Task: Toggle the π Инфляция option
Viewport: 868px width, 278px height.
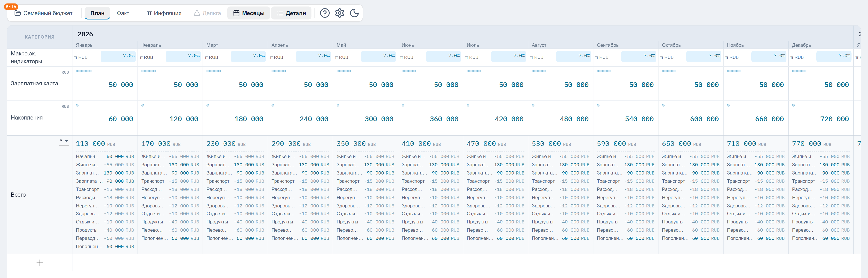Action: click(164, 13)
